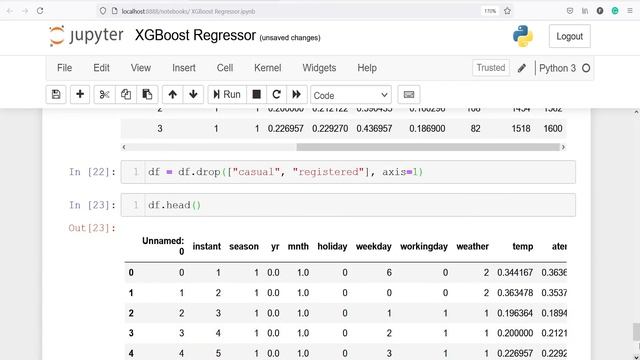Click the kernel idle circle indicator
This screenshot has width=640, height=360.
(x=586, y=68)
